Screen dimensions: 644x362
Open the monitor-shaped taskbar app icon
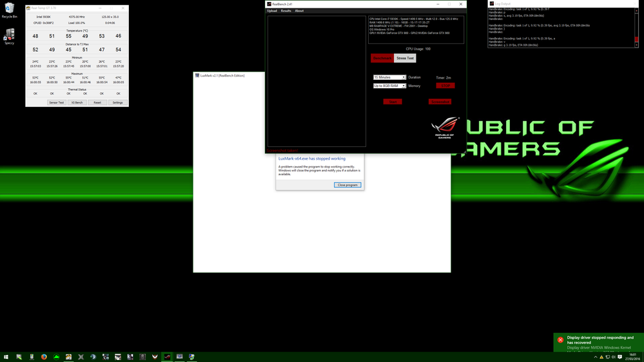click(x=179, y=357)
